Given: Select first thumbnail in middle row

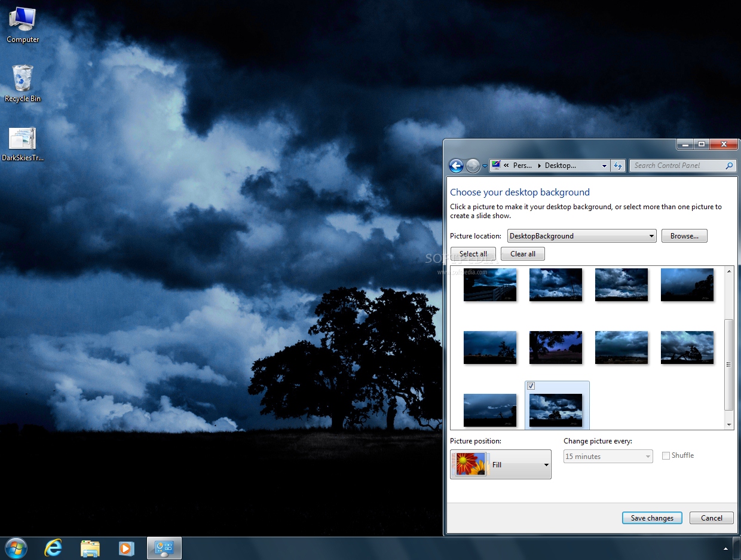Looking at the screenshot, I should [490, 348].
